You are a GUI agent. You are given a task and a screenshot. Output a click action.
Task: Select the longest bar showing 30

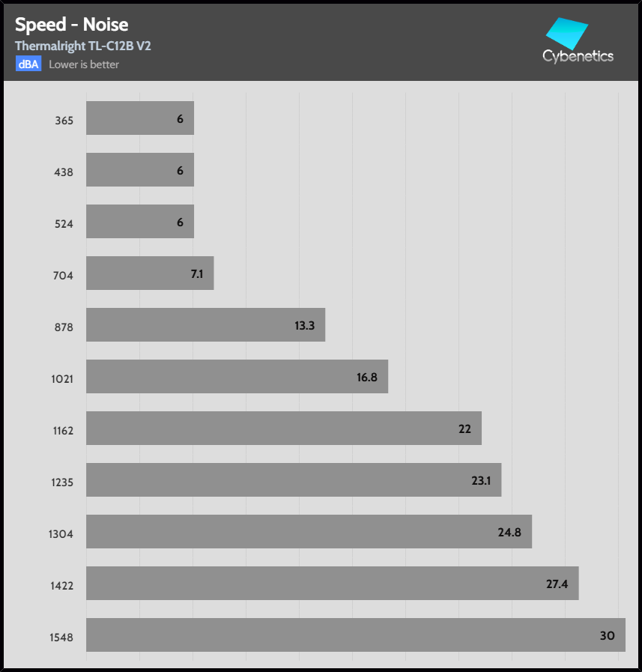point(355,635)
